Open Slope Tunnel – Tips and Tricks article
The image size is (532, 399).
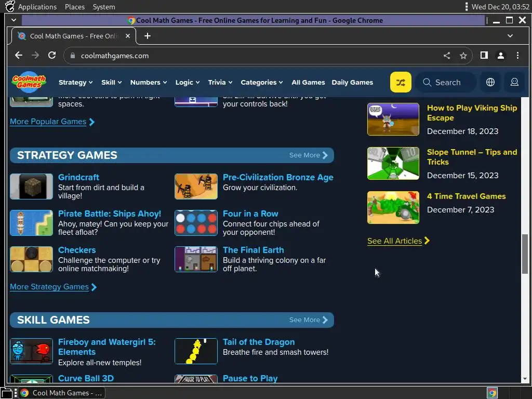tap(472, 157)
